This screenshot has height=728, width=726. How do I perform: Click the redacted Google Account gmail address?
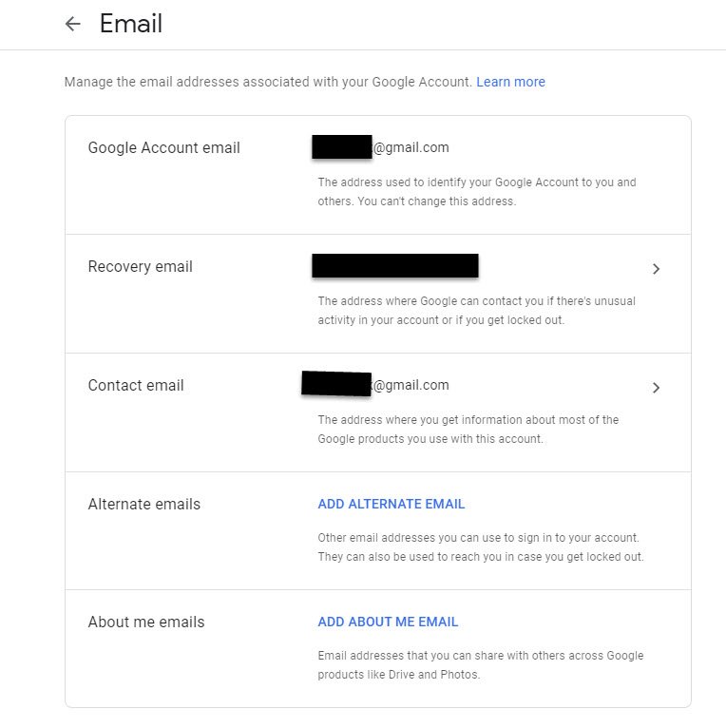pyautogui.click(x=380, y=147)
